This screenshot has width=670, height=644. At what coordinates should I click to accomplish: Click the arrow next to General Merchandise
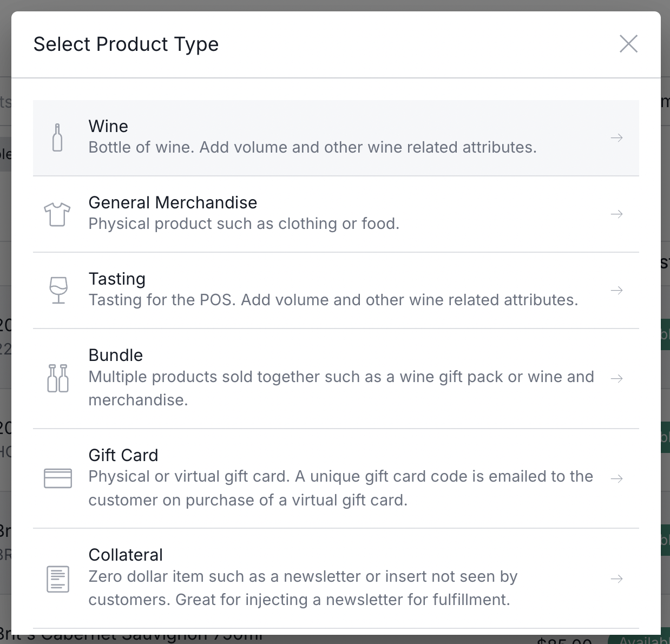tap(616, 214)
